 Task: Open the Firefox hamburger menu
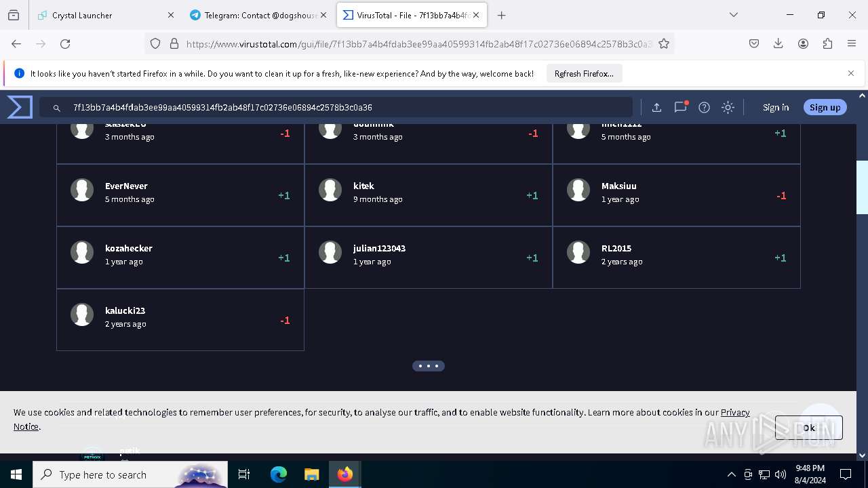coord(852,43)
